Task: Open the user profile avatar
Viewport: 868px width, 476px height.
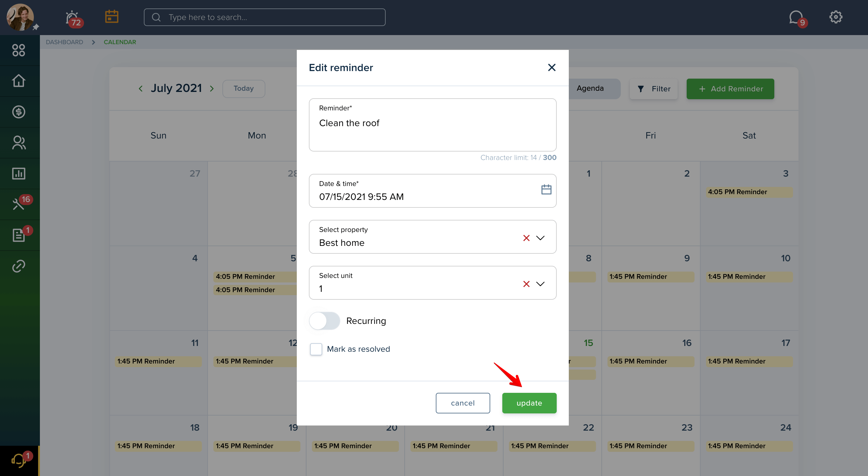Action: point(20,17)
